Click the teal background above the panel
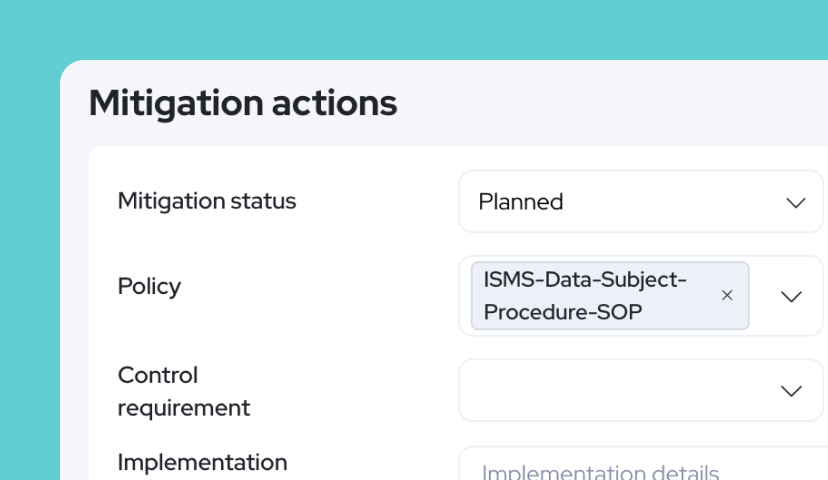This screenshot has width=828, height=480. [400, 28]
